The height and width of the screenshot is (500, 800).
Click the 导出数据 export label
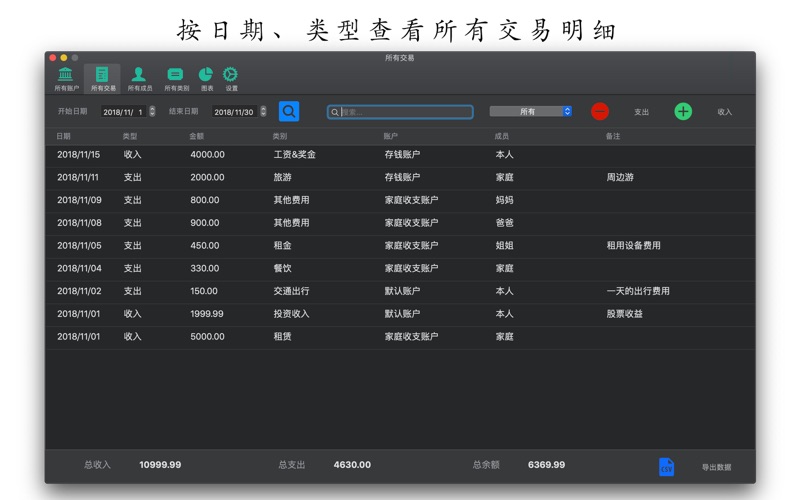click(x=716, y=467)
